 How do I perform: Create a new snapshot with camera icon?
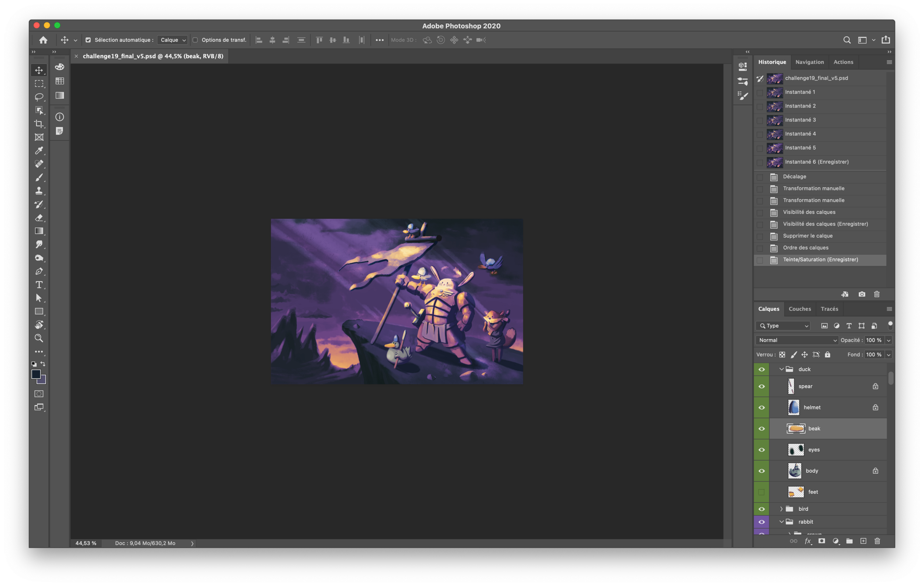pyautogui.click(x=862, y=294)
